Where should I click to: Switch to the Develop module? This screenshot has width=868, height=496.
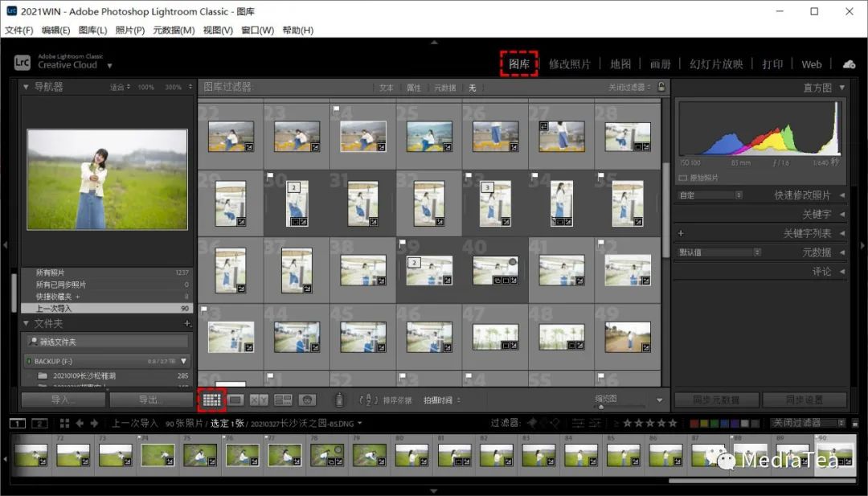[x=570, y=64]
